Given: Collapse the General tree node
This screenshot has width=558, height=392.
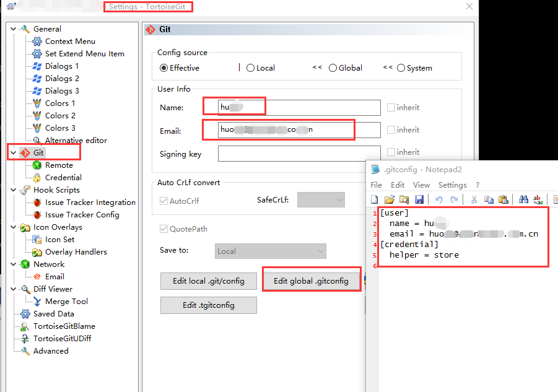Looking at the screenshot, I should tap(14, 29).
